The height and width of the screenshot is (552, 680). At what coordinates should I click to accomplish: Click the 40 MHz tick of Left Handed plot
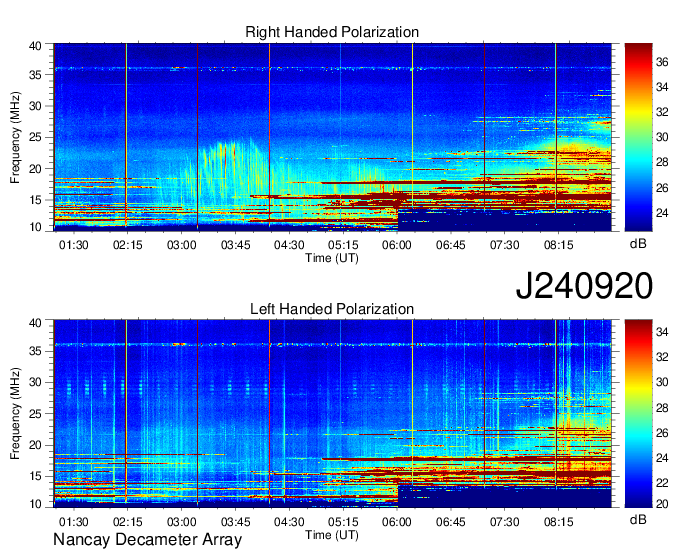click(35, 322)
